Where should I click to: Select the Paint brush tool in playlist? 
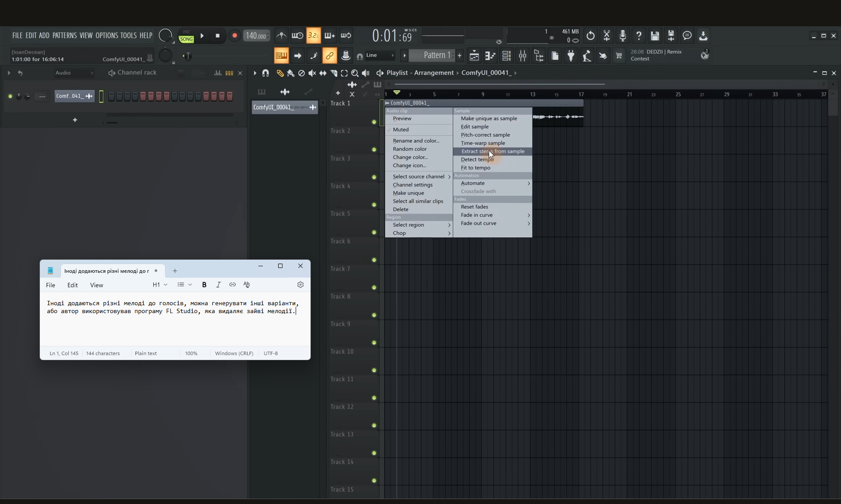coord(290,73)
